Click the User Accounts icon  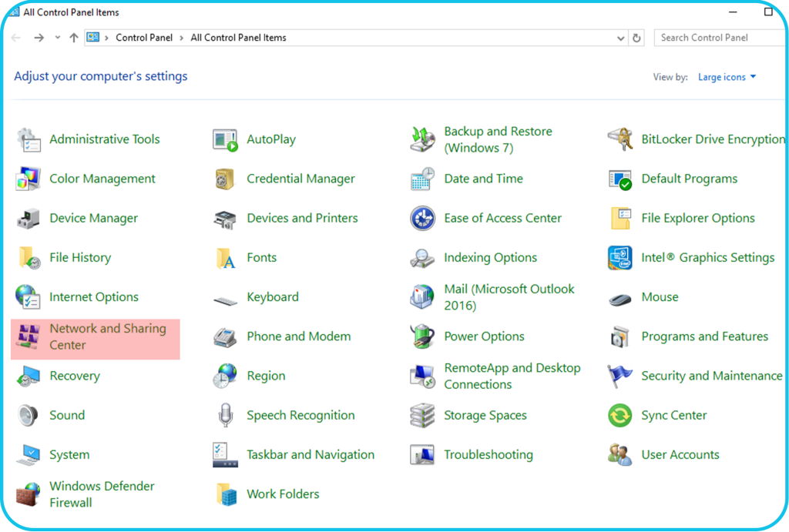click(x=620, y=455)
